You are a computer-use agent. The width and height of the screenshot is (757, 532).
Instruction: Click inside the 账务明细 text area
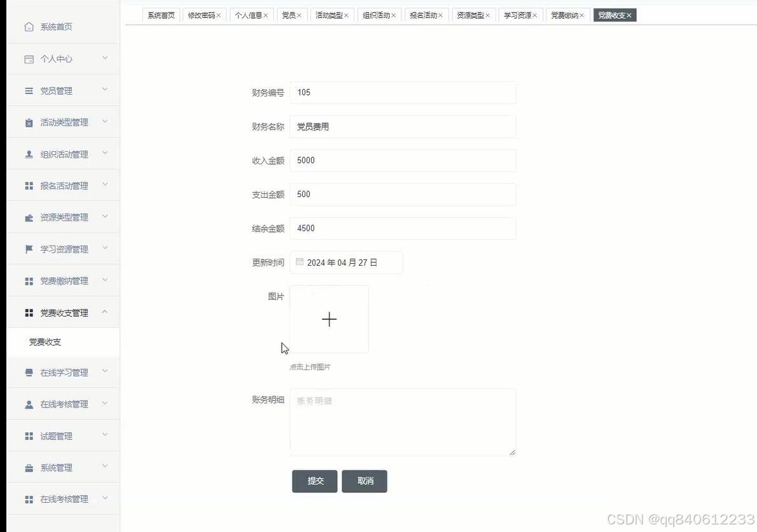coord(403,421)
